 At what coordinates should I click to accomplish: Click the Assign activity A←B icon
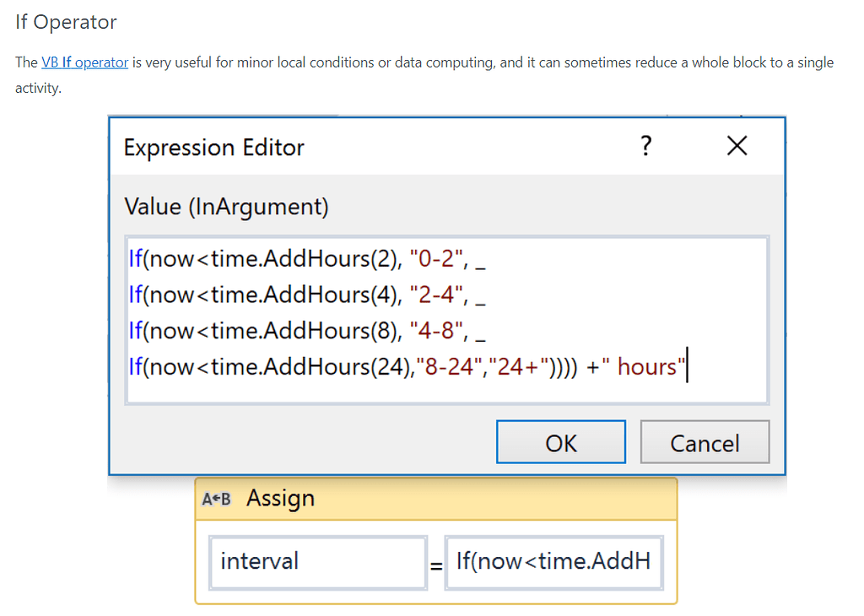217,499
